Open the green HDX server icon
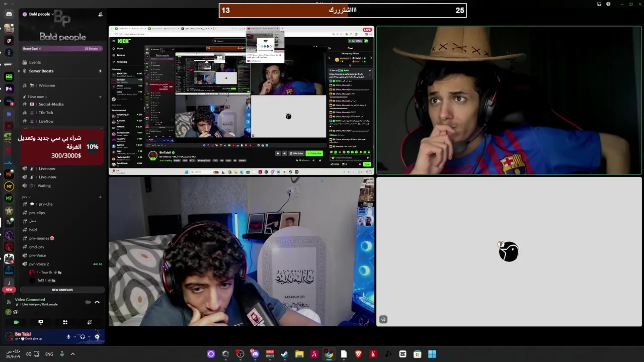The image size is (644, 362). (9, 76)
